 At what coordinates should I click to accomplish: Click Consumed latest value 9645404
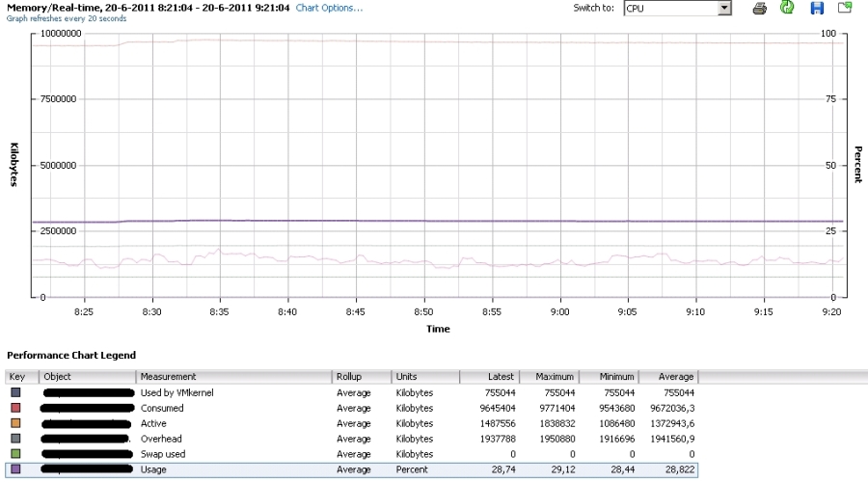498,409
